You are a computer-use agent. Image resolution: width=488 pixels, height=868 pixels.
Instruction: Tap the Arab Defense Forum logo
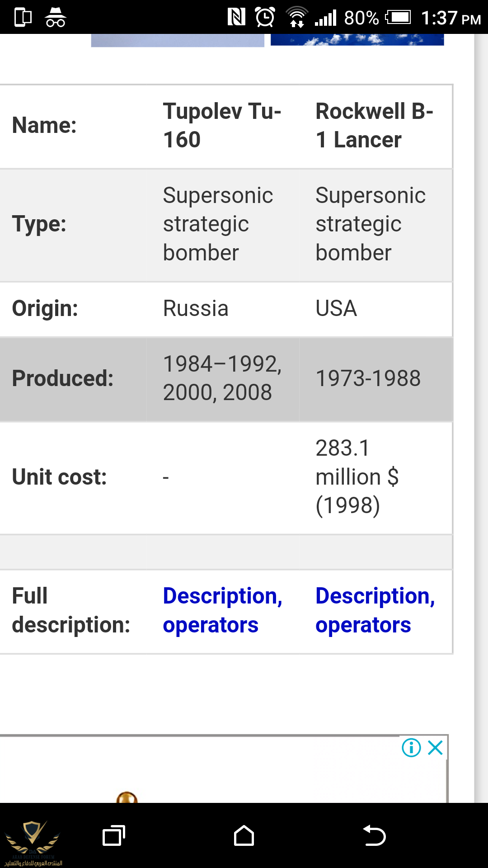point(33,843)
